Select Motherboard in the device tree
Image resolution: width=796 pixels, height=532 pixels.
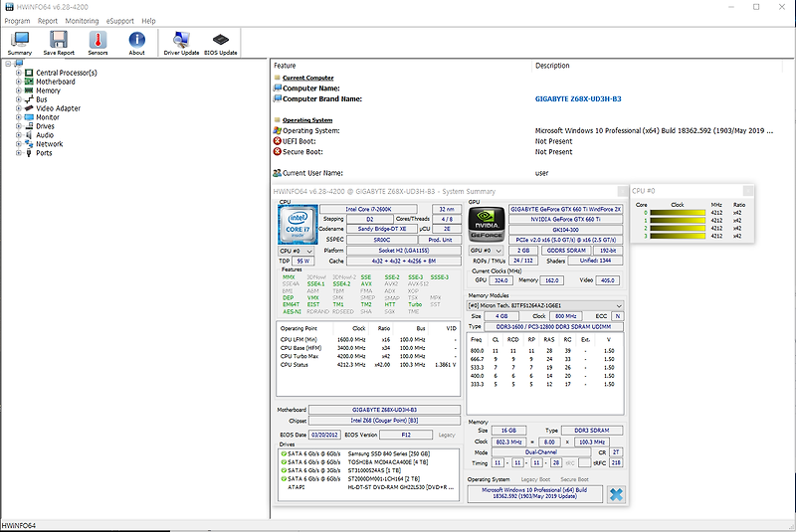[55, 82]
